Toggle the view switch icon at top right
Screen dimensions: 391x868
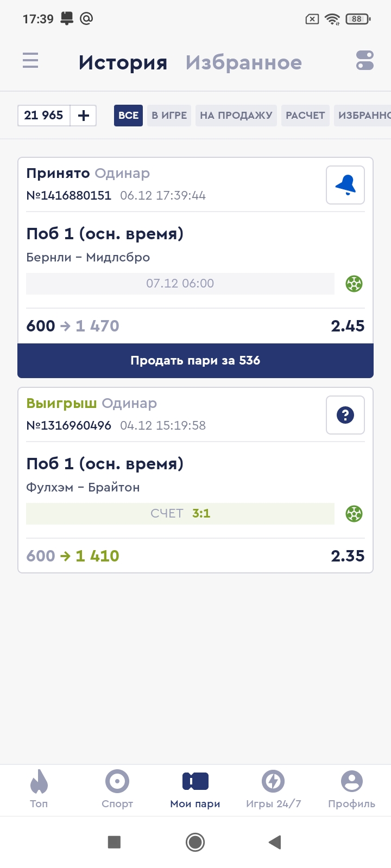point(364,60)
